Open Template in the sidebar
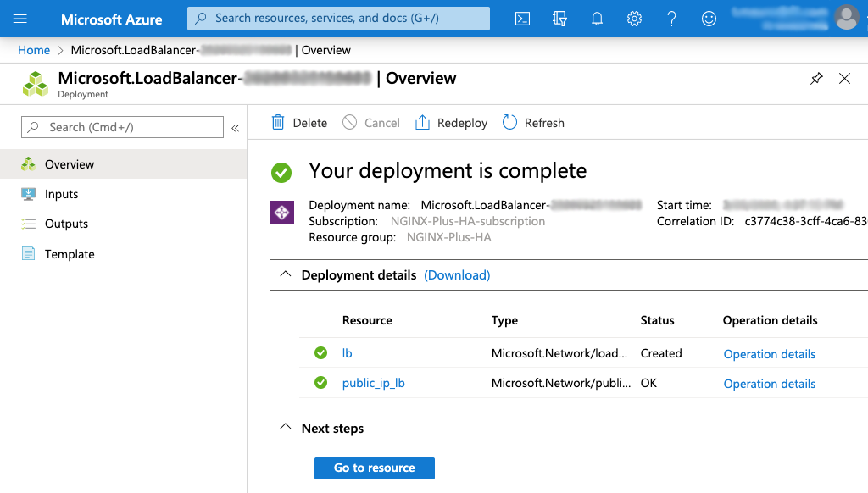 (70, 254)
